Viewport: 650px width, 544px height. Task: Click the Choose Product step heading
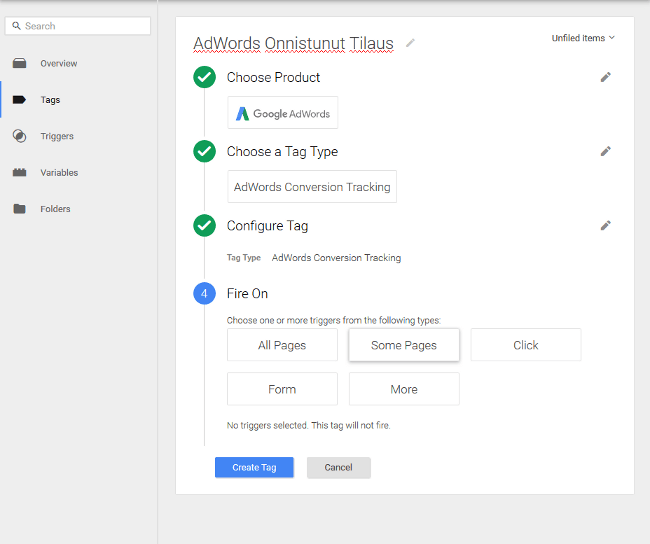pyautogui.click(x=273, y=78)
